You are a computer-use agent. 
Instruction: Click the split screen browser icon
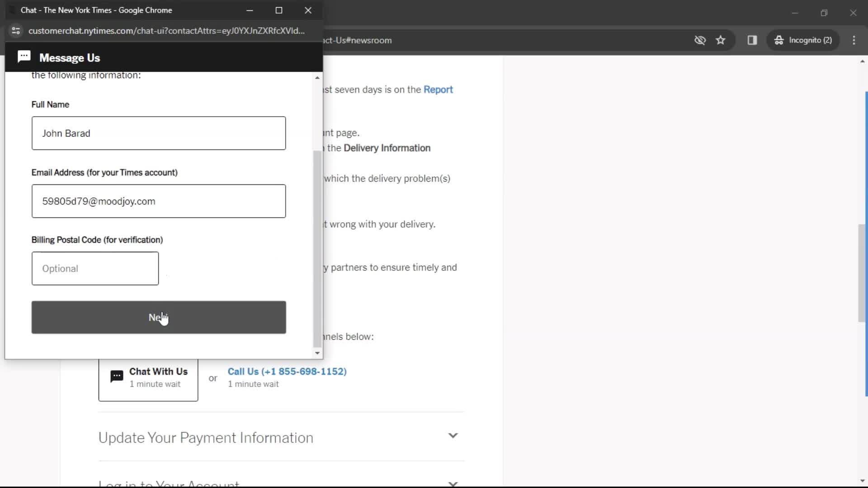tap(752, 40)
